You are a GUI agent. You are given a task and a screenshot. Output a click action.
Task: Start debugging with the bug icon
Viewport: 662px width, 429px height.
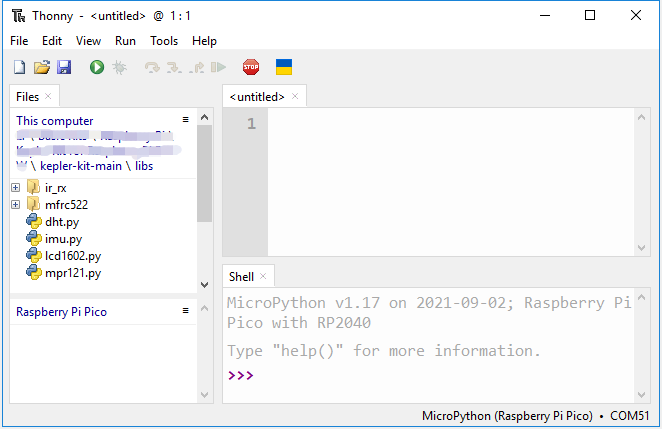119,67
